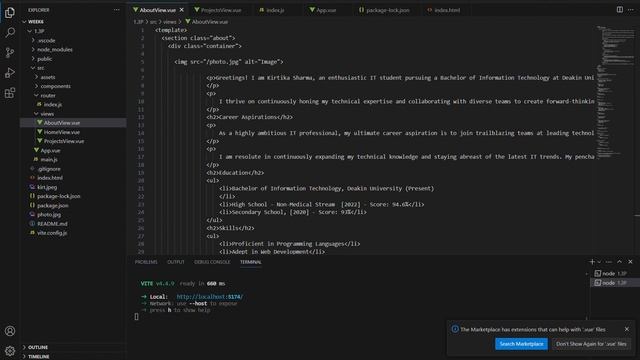Open vite.config.js file
This screenshot has height=360, width=640.
click(73, 233)
